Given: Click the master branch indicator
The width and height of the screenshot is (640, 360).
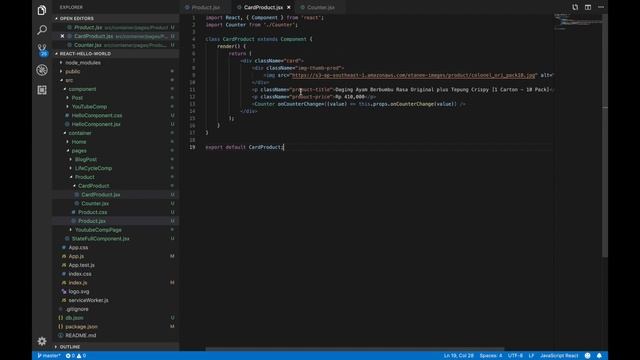Looking at the screenshot, I should [49, 356].
